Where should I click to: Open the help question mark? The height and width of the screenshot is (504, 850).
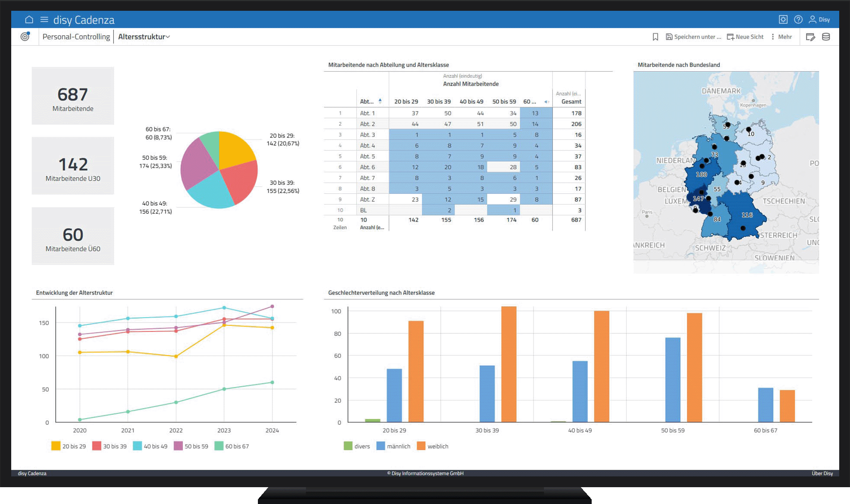[x=798, y=19]
